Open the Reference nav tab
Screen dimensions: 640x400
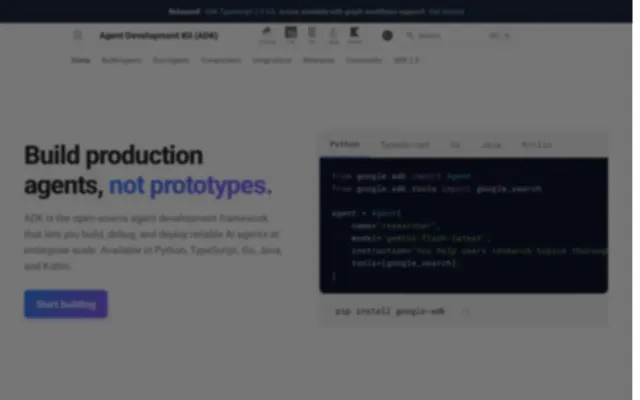pyautogui.click(x=319, y=60)
